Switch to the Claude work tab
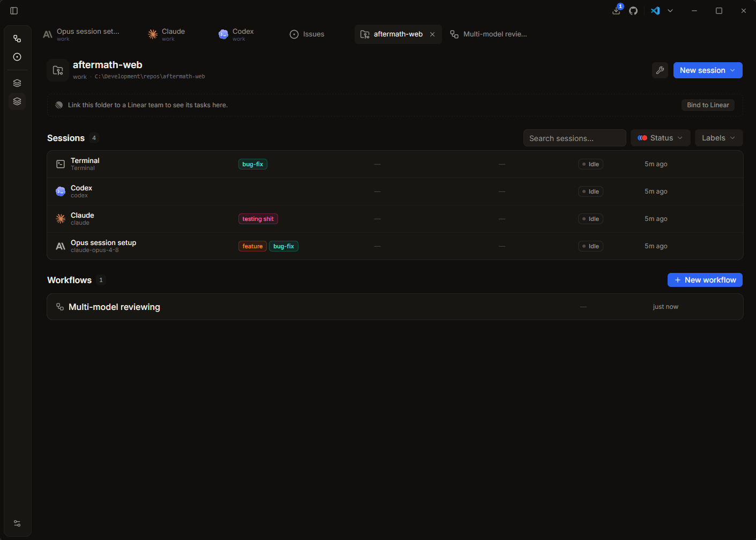This screenshot has height=540, width=756. (174, 34)
